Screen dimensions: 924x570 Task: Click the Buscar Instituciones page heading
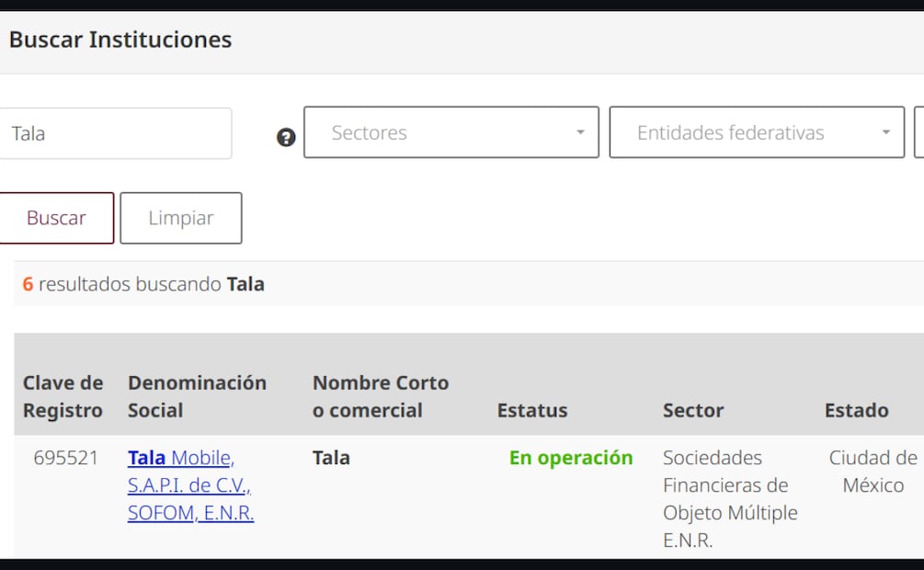click(x=120, y=40)
